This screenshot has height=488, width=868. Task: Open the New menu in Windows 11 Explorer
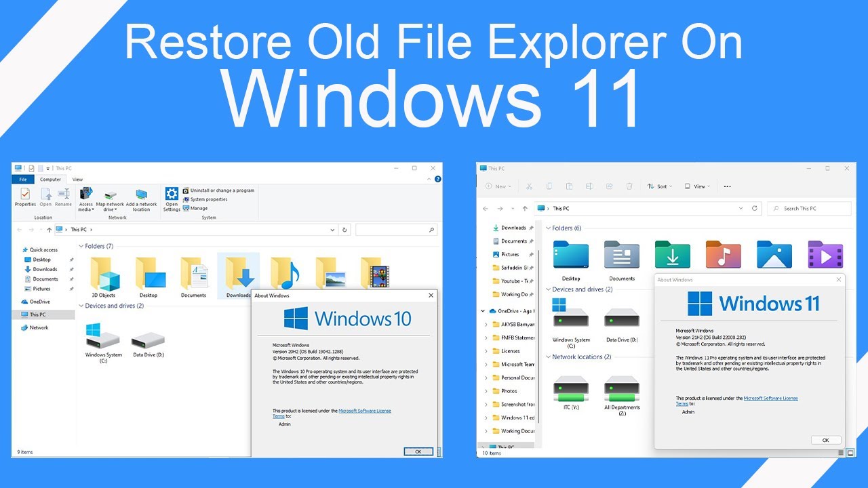[498, 186]
